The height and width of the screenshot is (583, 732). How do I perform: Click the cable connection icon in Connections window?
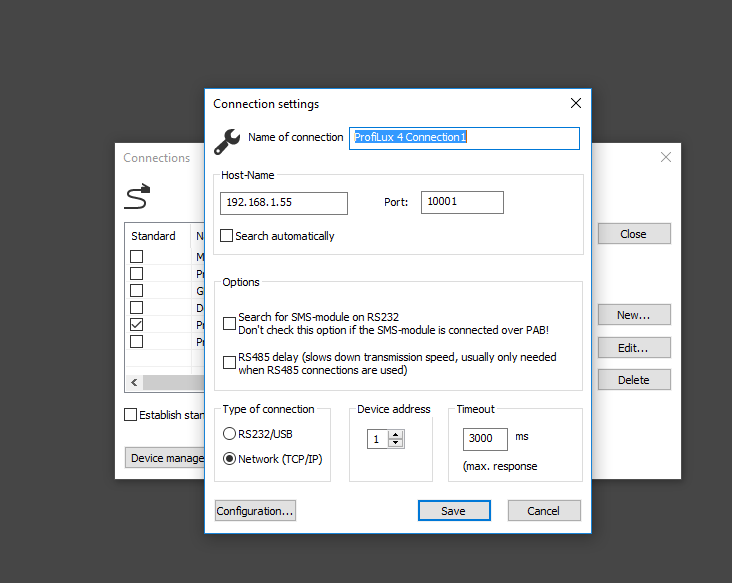137,197
